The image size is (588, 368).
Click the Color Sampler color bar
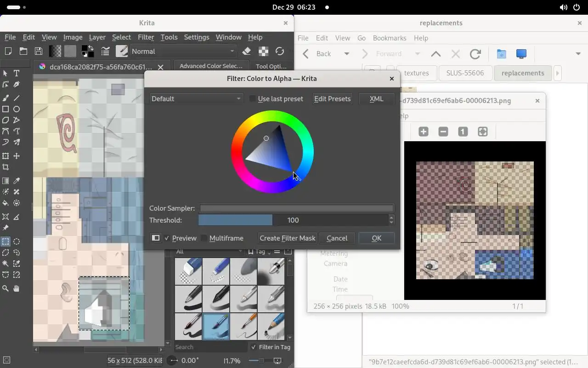click(296, 208)
